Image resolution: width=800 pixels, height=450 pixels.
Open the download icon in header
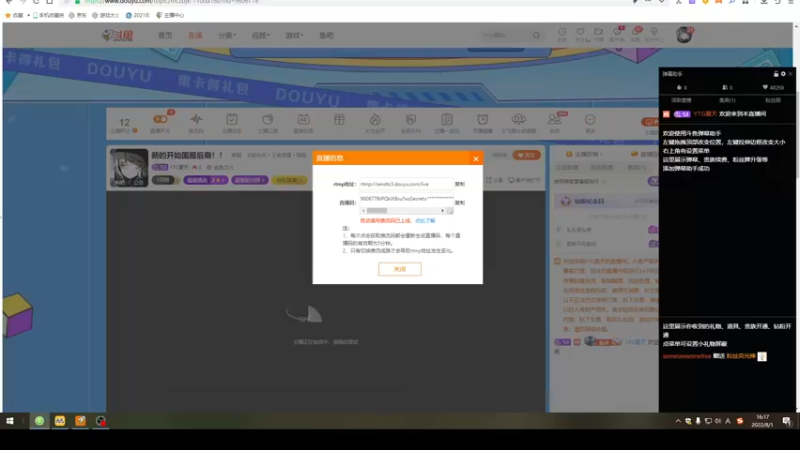coord(598,32)
